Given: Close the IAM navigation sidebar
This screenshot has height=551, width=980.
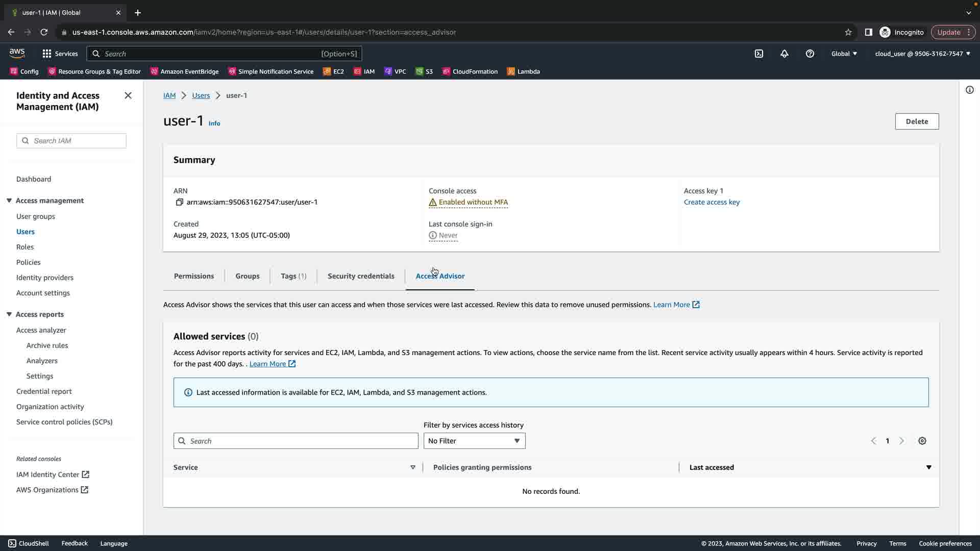Looking at the screenshot, I should click(128, 95).
